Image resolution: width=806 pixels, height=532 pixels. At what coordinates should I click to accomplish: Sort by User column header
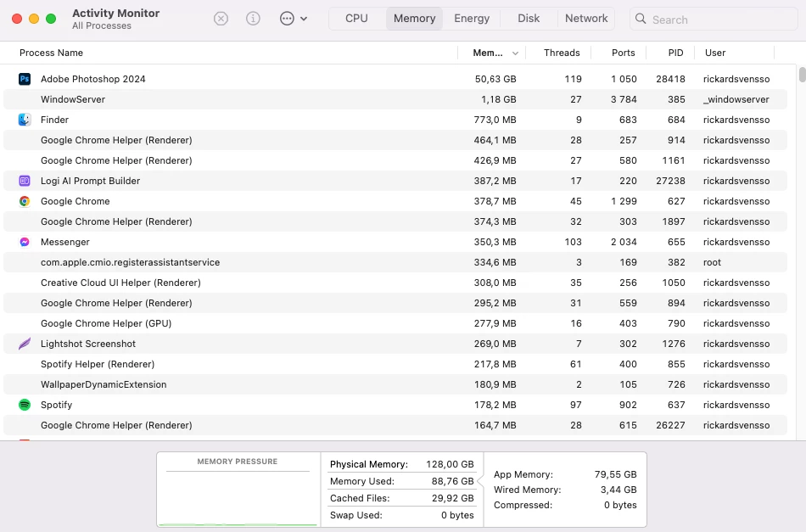[715, 53]
